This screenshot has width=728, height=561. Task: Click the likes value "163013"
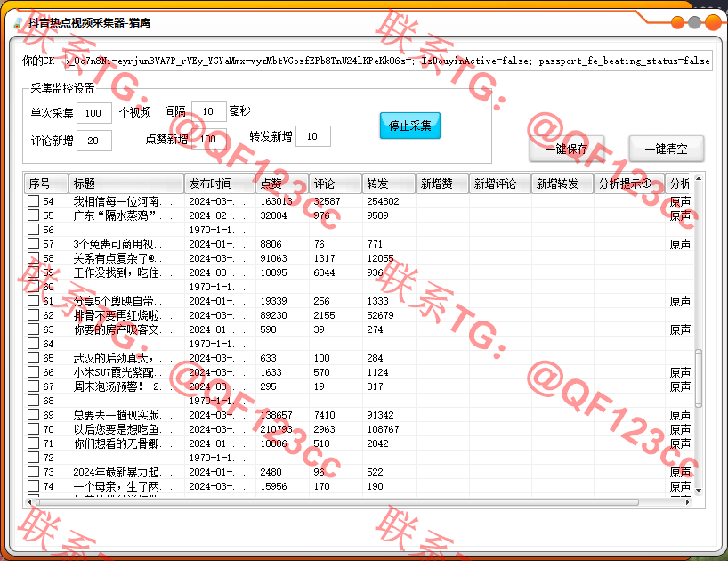coord(276,201)
